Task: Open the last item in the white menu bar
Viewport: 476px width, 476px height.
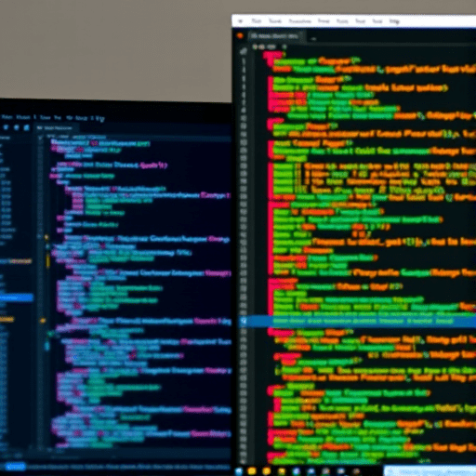Action: pos(394,21)
